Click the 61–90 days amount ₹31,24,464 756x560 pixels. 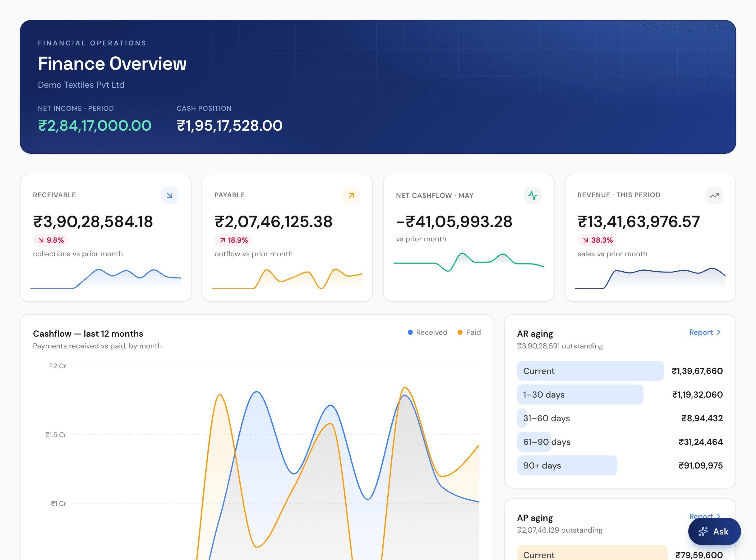700,442
